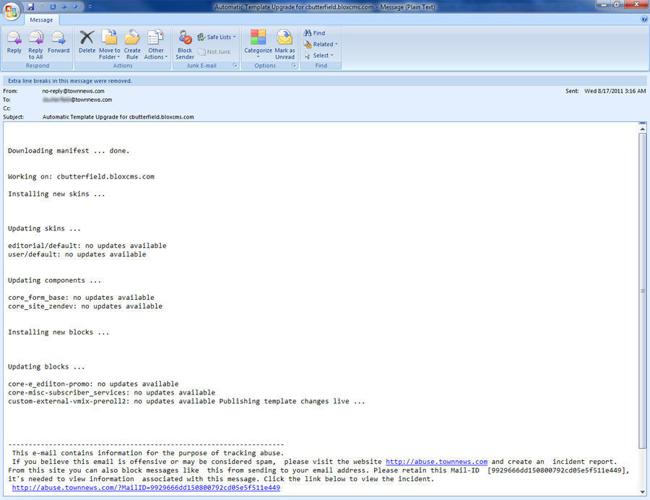Click the 'Installing new blocks ...' line

tap(58, 332)
